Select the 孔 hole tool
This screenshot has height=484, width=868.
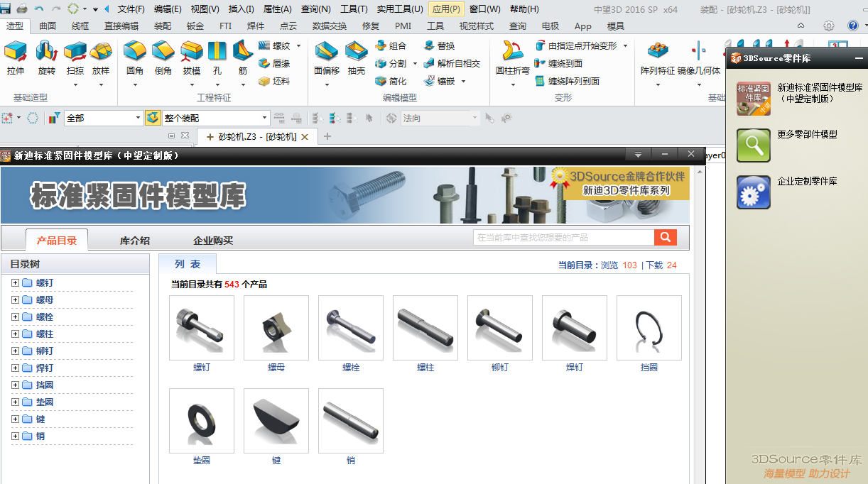(x=217, y=58)
